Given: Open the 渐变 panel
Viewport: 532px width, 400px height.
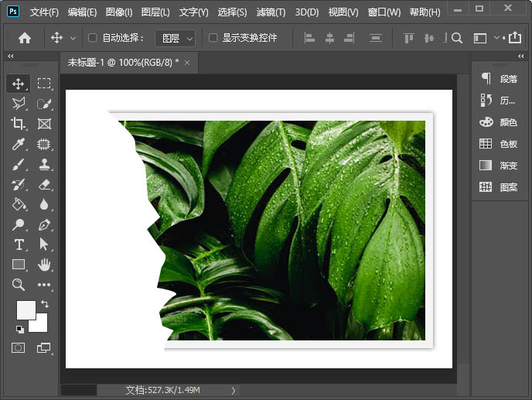Looking at the screenshot, I should pyautogui.click(x=499, y=166).
